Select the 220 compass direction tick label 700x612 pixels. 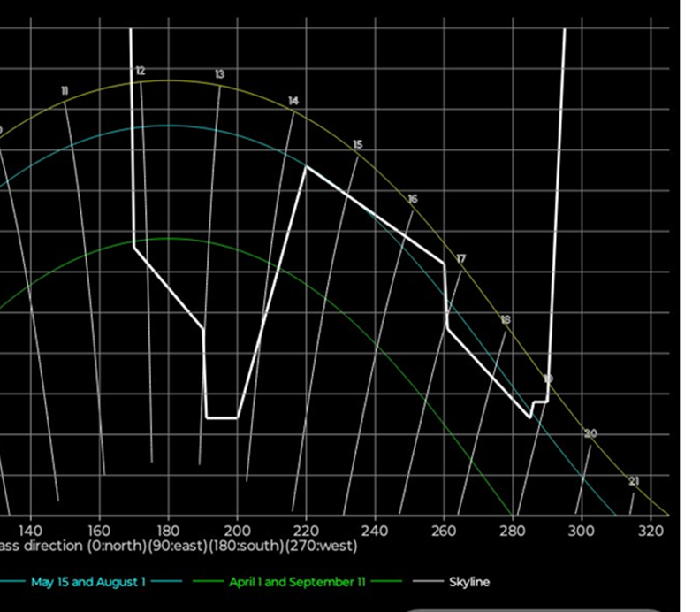click(x=306, y=531)
